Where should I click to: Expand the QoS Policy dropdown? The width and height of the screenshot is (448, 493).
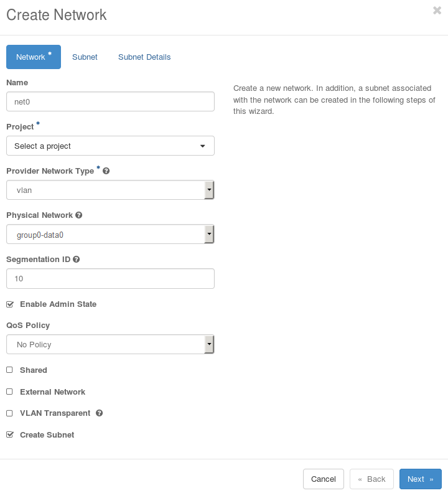(110, 344)
